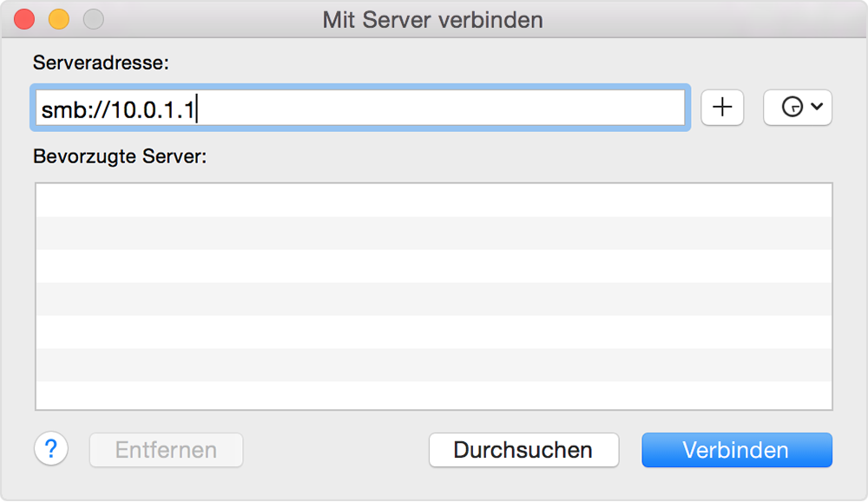Open help with the question mark button

pyautogui.click(x=51, y=448)
